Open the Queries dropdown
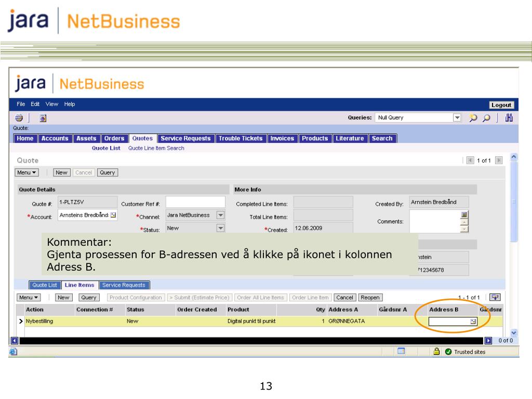 click(457, 118)
